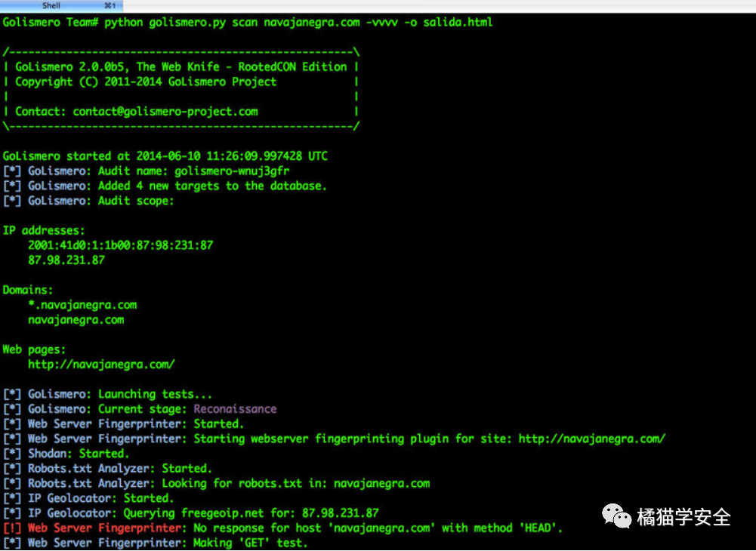Click the 'GoLismero 2.0.0b5, The Web Knife' banner line

(181, 66)
